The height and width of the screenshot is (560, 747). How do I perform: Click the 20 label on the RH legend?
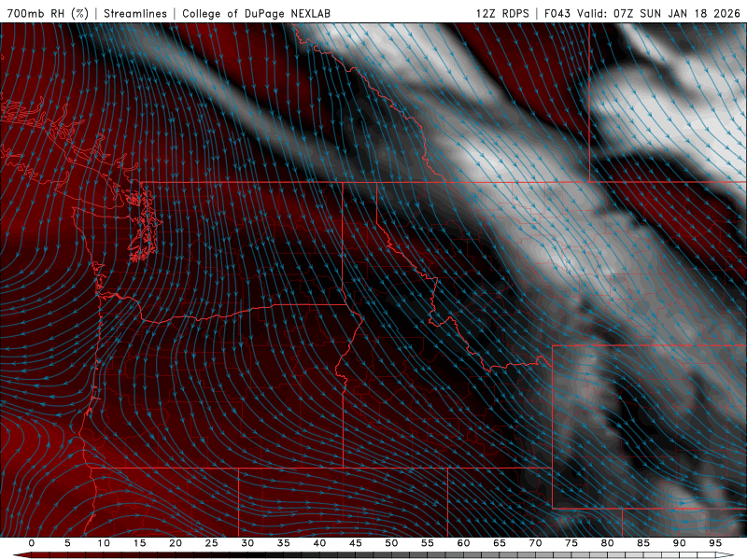pos(176,543)
